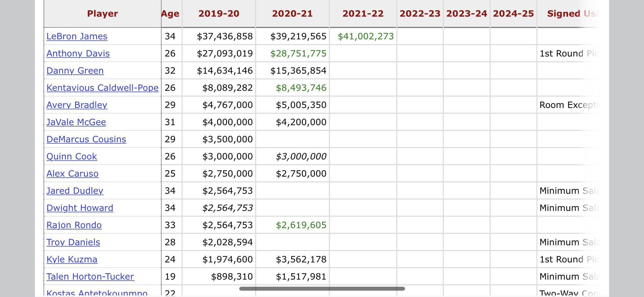Open Quinn Cook's player link
644x297 pixels.
(71, 156)
